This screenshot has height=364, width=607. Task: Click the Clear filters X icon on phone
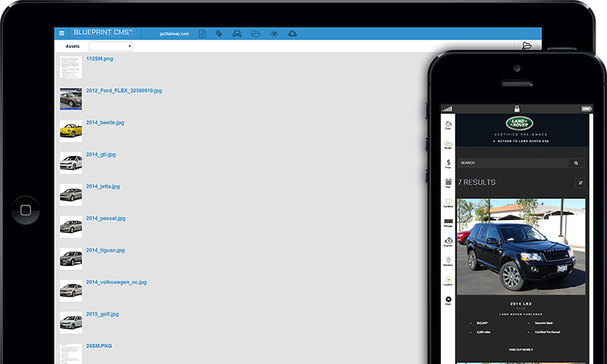pos(448,300)
